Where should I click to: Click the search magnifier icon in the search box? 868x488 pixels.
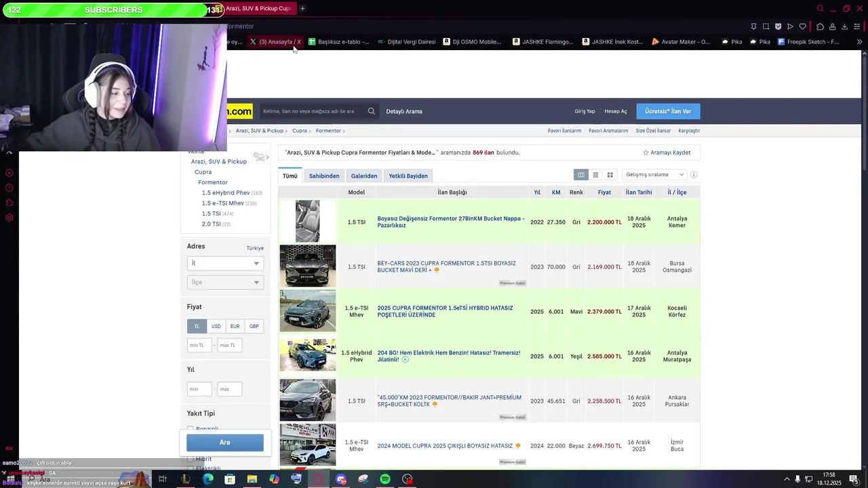pyautogui.click(x=372, y=111)
